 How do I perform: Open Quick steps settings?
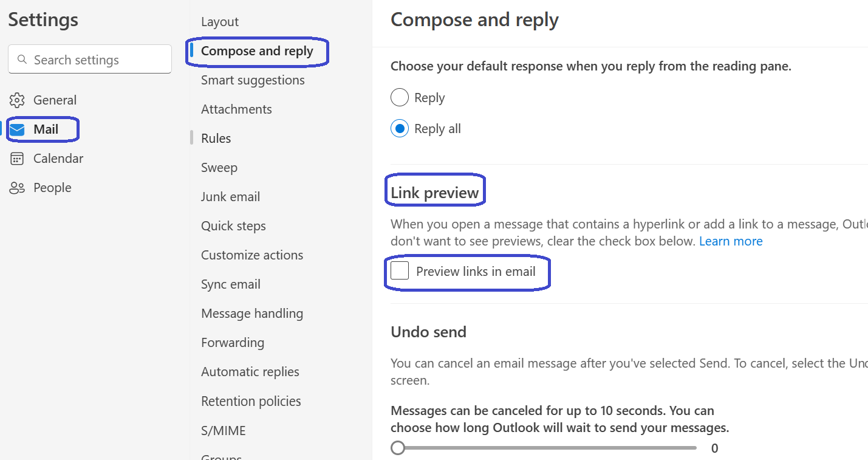point(233,225)
